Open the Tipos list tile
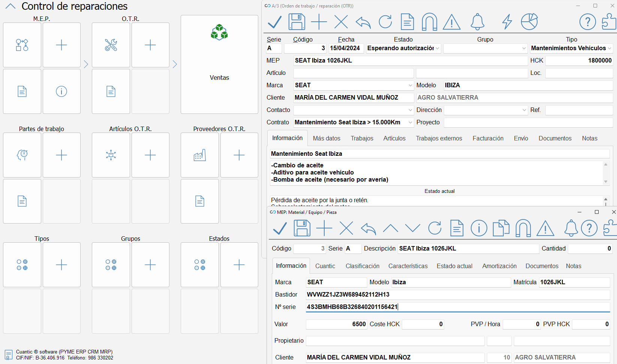The image size is (617, 364). (22, 265)
